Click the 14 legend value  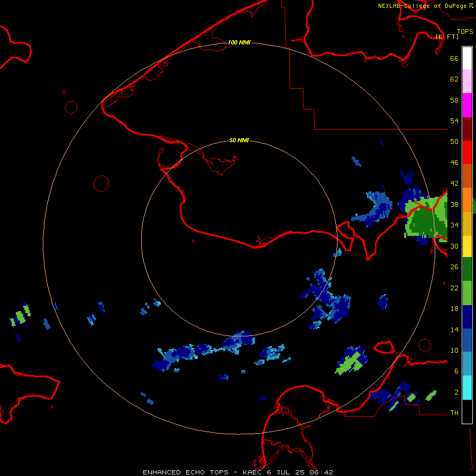tap(454, 329)
